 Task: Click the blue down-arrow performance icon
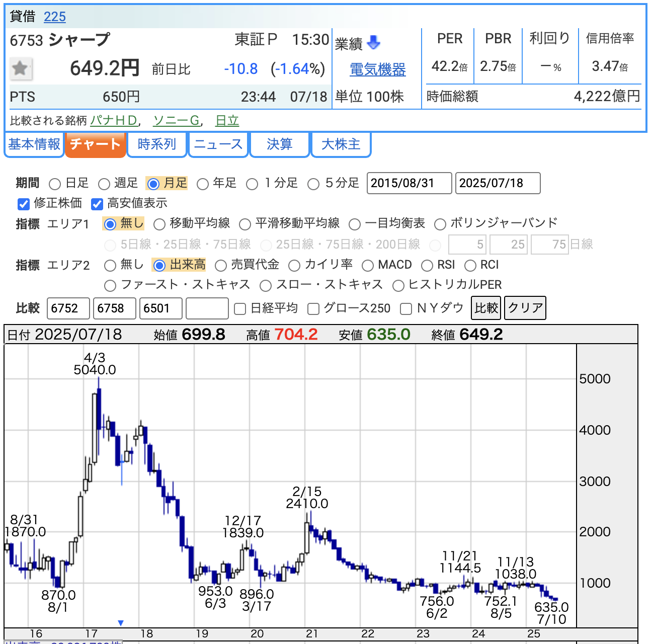pyautogui.click(x=374, y=43)
